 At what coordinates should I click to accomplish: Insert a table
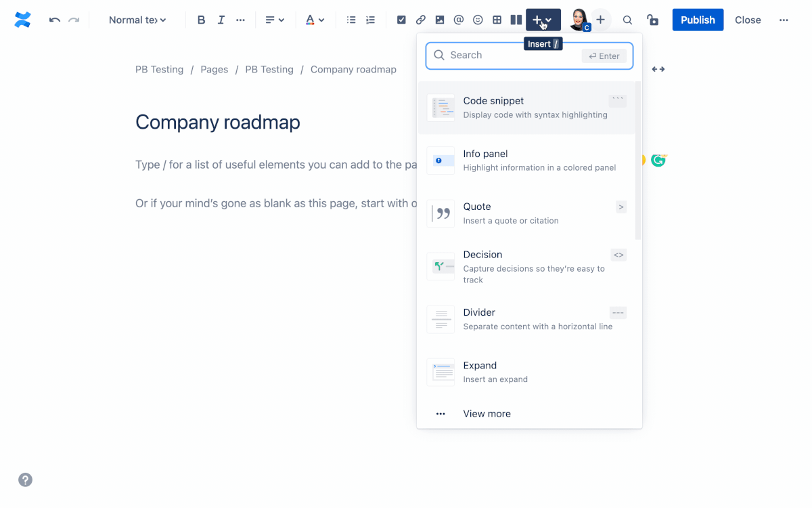497,20
